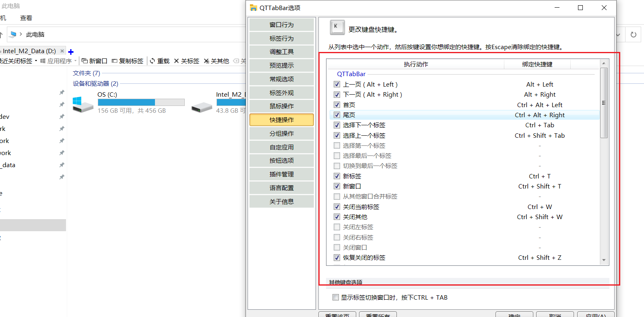Toggle the 尾页 shortcut checkbox
This screenshot has width=644, height=317.
(x=337, y=115)
